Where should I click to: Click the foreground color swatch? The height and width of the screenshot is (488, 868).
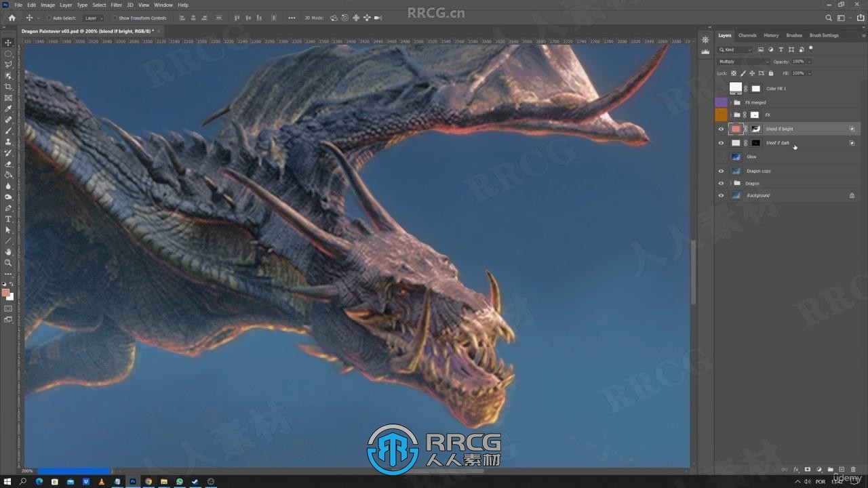[5, 293]
